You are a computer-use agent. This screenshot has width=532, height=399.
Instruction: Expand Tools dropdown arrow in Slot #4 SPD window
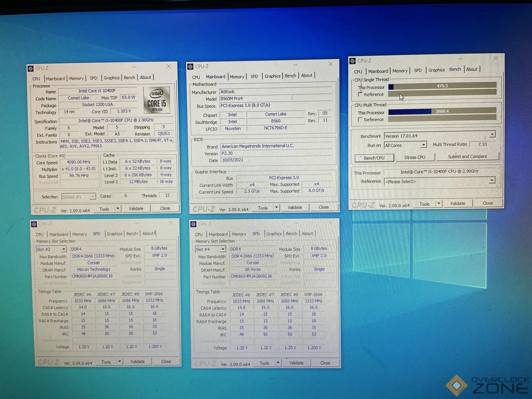tap(278, 363)
